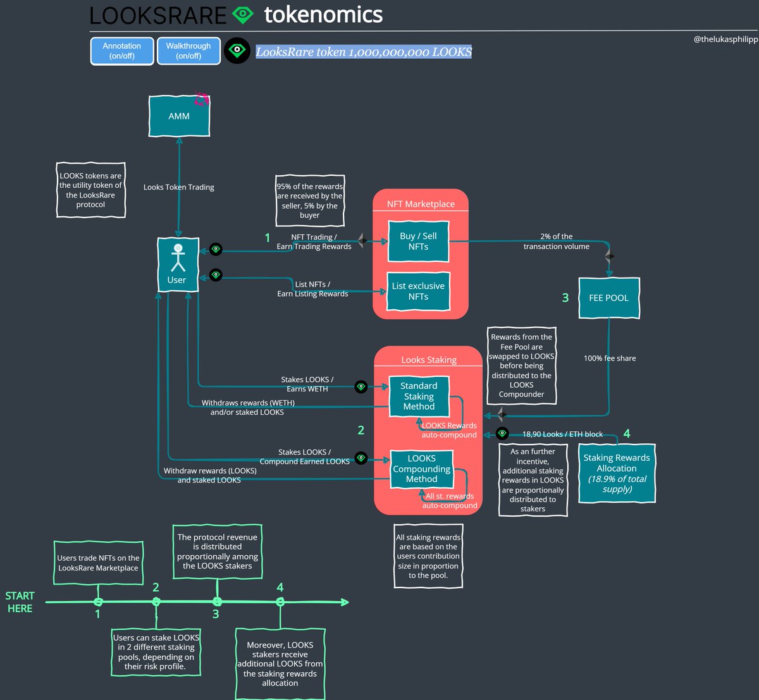This screenshot has width=759, height=700.
Task: Click timeline marker 4 on the green line
Action: [280, 602]
